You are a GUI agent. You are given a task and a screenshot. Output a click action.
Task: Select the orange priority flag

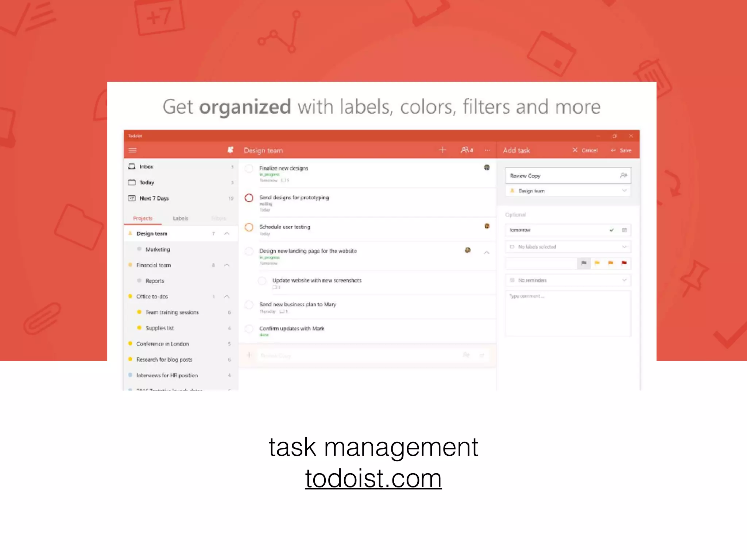[611, 263]
